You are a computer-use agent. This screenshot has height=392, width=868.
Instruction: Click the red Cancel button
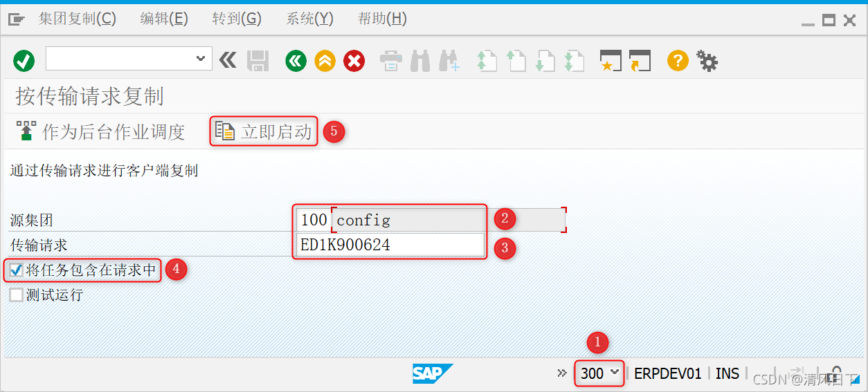(354, 61)
